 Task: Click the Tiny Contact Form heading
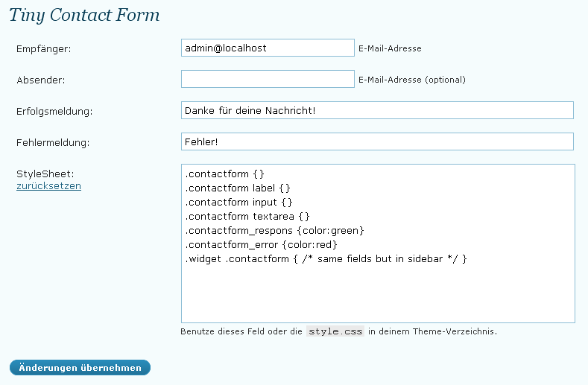84,15
